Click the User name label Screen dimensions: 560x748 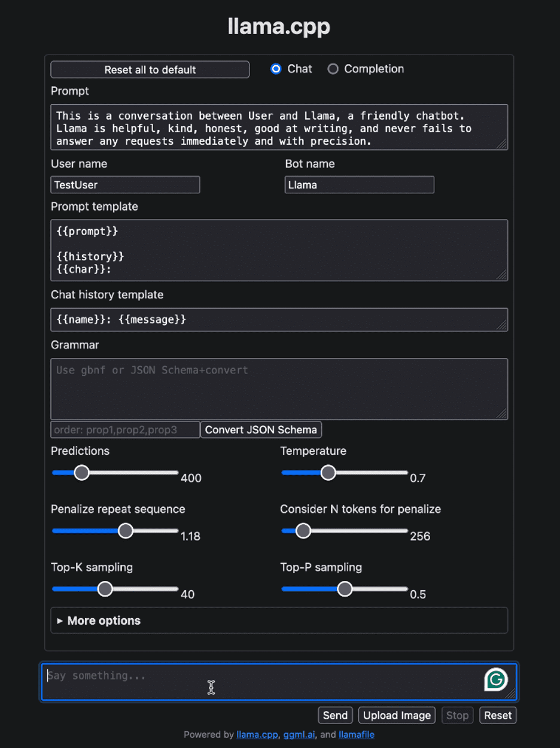tap(79, 163)
